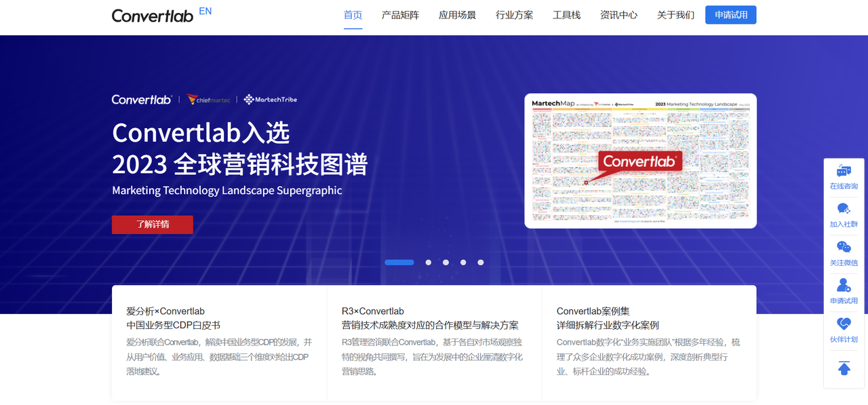Viewport: 868px width, 405px height.
Task: Click the 伙伴计划 handshake heart icon
Action: click(844, 323)
